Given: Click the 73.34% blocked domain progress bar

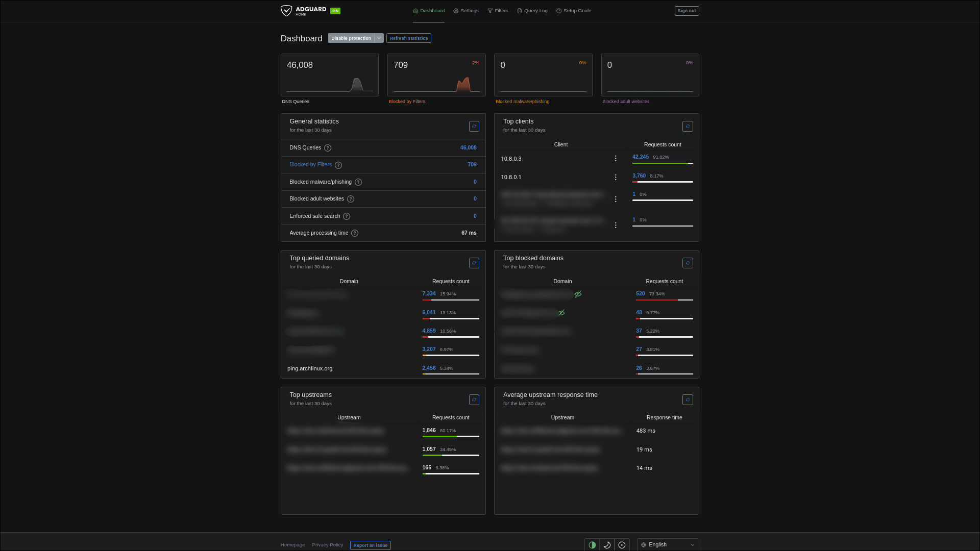Looking at the screenshot, I should click(x=664, y=300).
